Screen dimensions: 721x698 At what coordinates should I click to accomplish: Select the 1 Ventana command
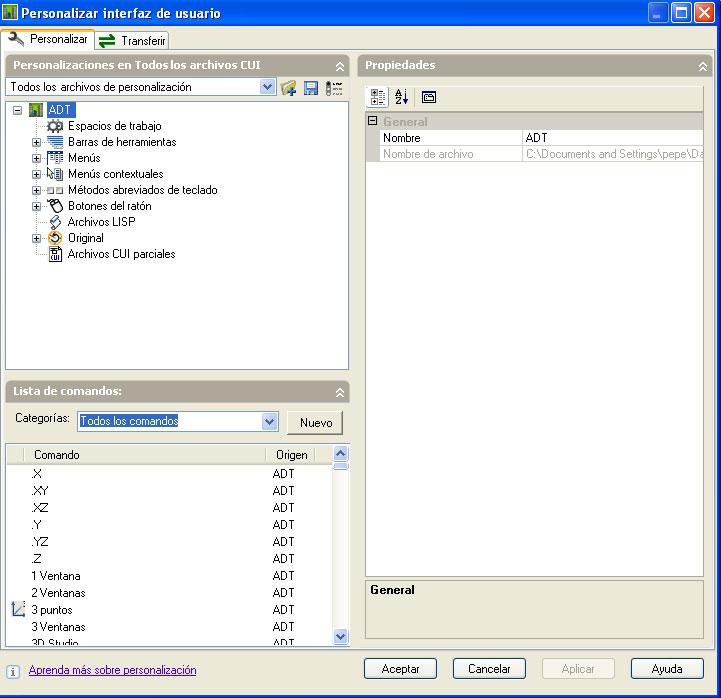pyautogui.click(x=169, y=576)
